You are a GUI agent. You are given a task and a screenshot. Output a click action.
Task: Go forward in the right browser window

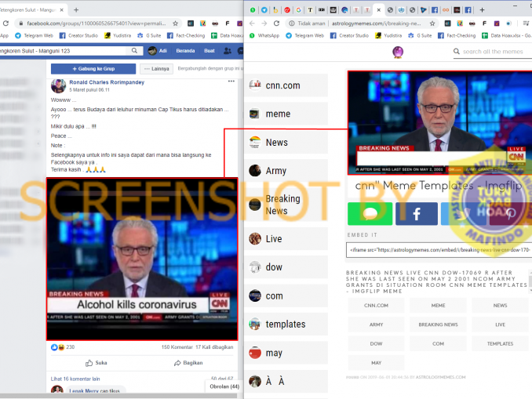click(264, 24)
